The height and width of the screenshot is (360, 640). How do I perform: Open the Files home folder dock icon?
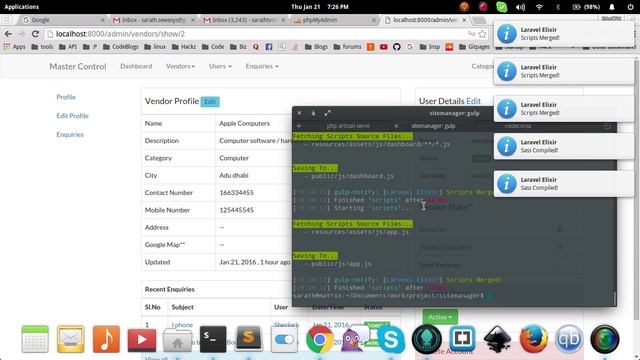pos(177,340)
